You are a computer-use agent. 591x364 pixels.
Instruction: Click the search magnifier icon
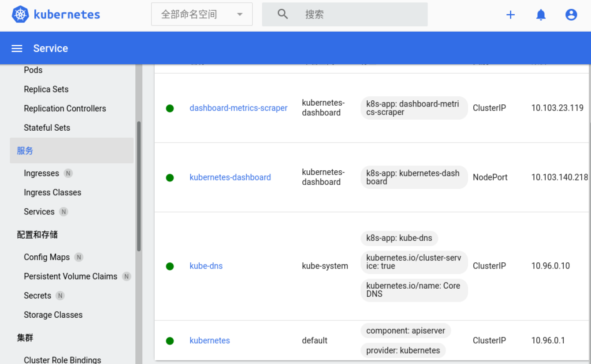pyautogui.click(x=282, y=14)
